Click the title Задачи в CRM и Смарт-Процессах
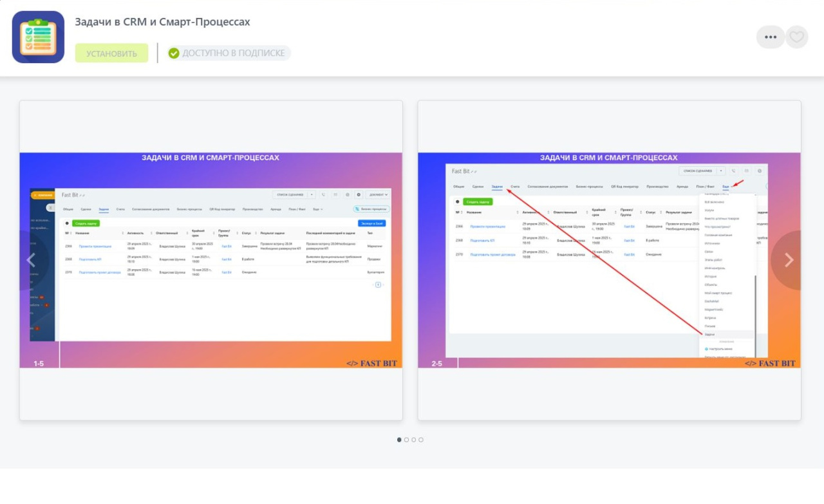Screen dimensions: 824x504 click(x=162, y=22)
